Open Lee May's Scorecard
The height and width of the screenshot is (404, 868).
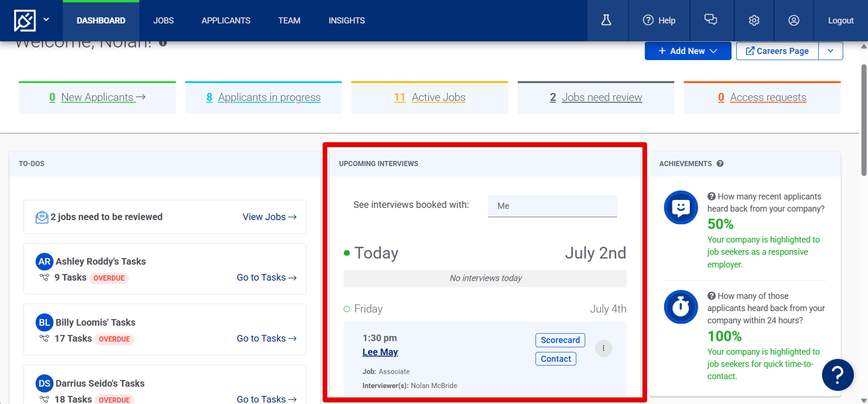560,340
